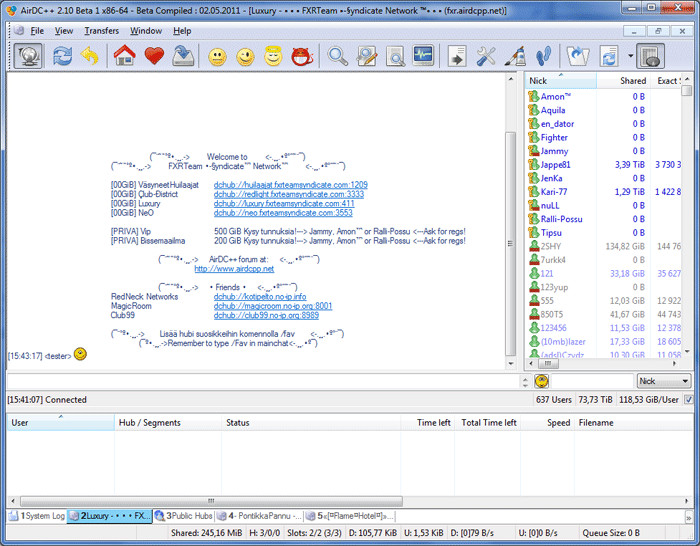The width and height of the screenshot is (700, 546).
Task: Select user Amon™ in the user list
Action: point(555,96)
